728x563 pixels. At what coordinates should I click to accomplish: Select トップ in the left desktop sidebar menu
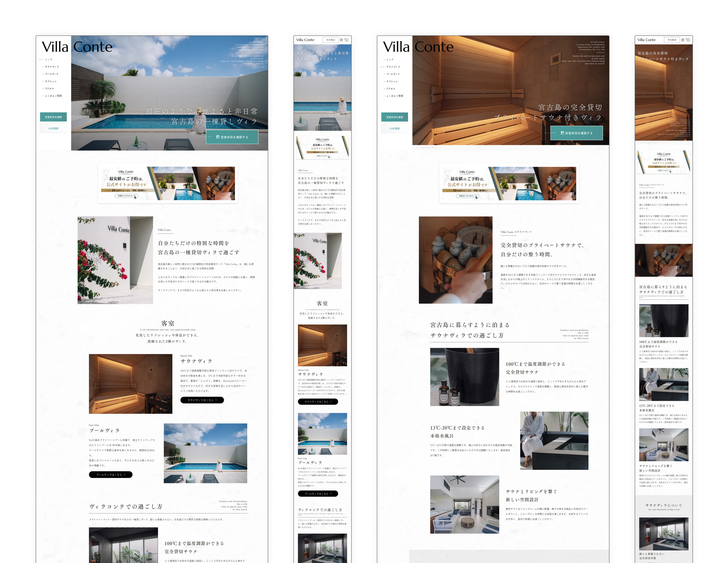(49, 60)
